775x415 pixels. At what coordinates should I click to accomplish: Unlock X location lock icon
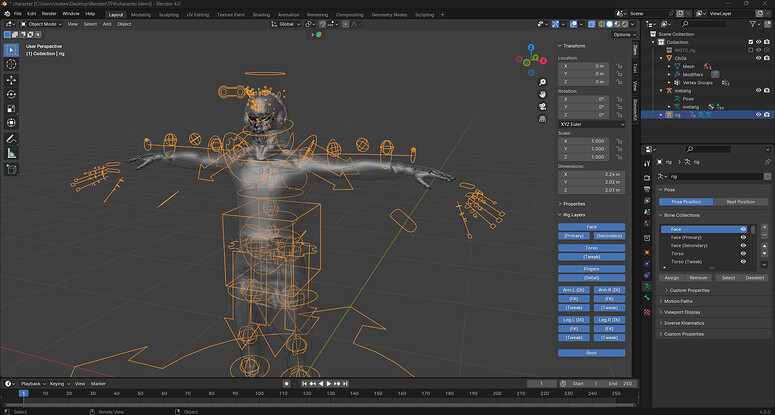[618, 66]
